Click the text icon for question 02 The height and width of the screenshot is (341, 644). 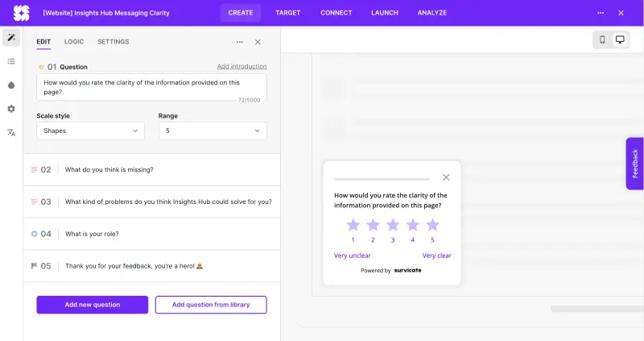(x=35, y=169)
